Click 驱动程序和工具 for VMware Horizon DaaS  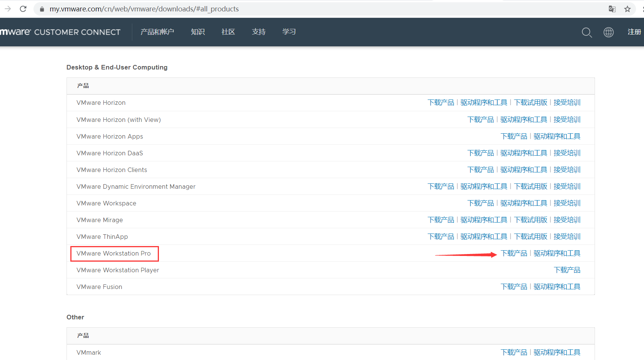click(524, 153)
